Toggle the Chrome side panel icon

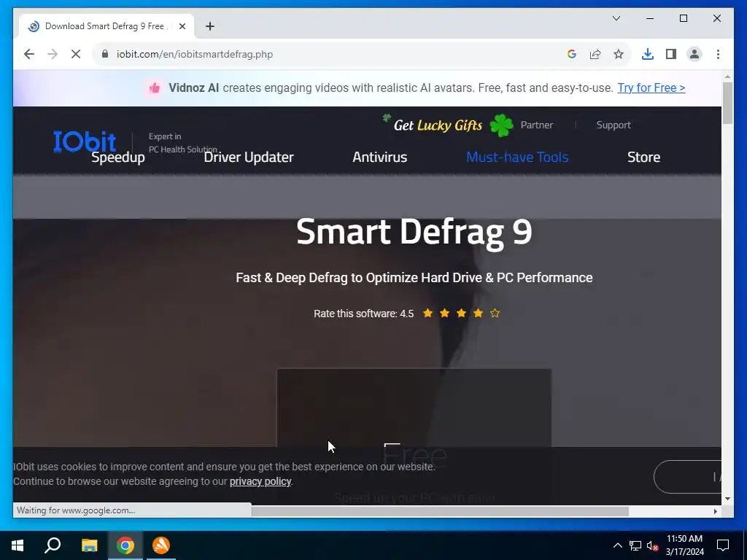coord(671,54)
